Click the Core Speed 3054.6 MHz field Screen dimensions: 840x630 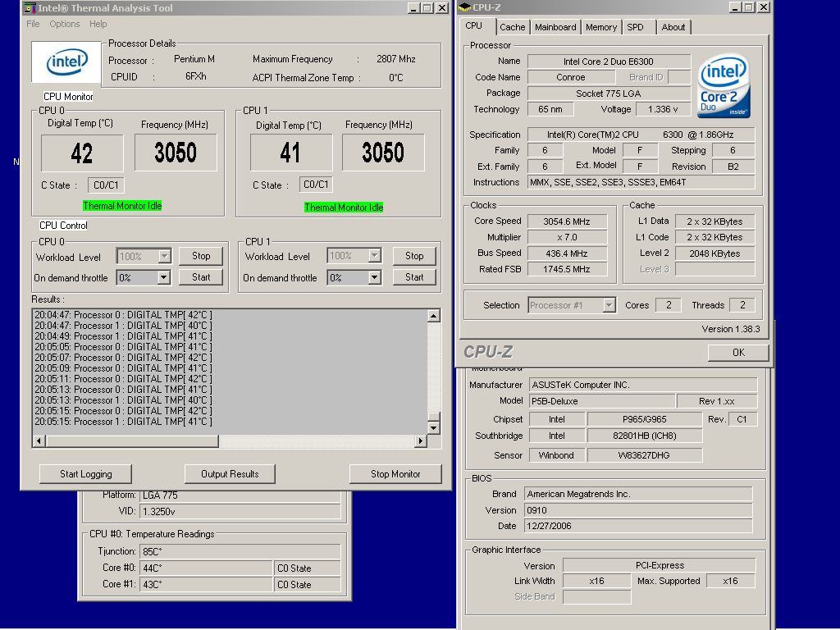coord(567,221)
